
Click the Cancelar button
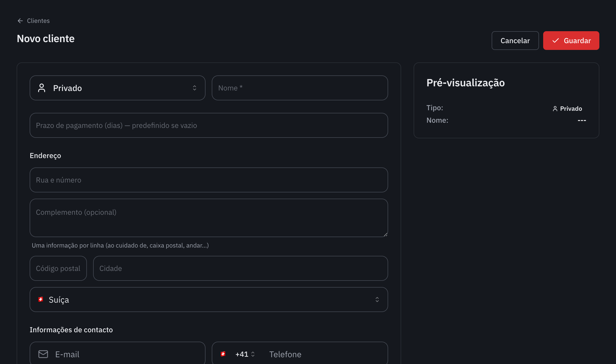pyautogui.click(x=515, y=41)
